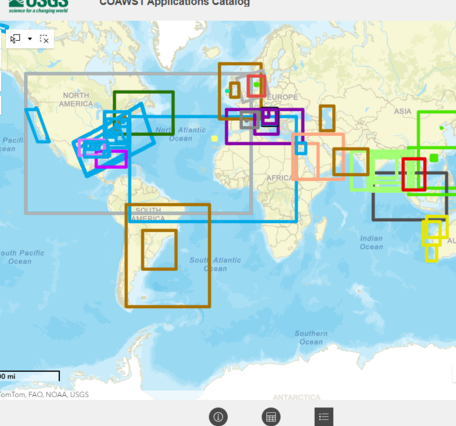Select the large blue Atlantic rectangle's bottom edge
The width and height of the screenshot is (456, 426).
213,221
